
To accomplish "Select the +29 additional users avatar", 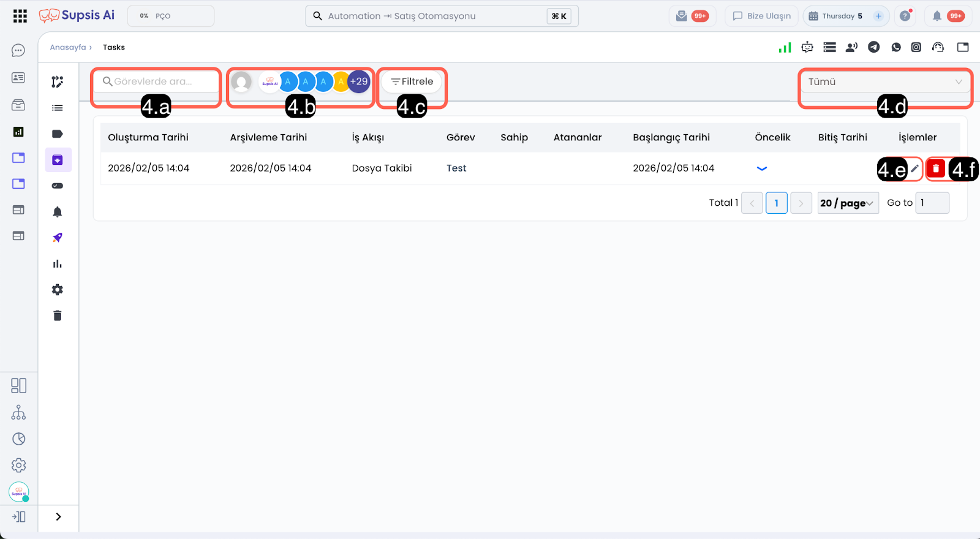I will coord(359,81).
